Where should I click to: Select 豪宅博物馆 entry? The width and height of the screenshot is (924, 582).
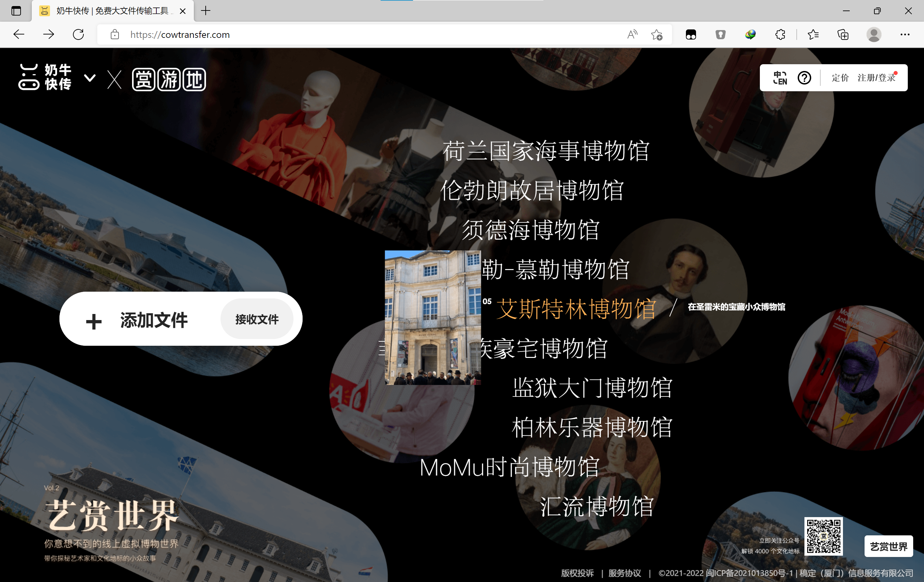[543, 348]
